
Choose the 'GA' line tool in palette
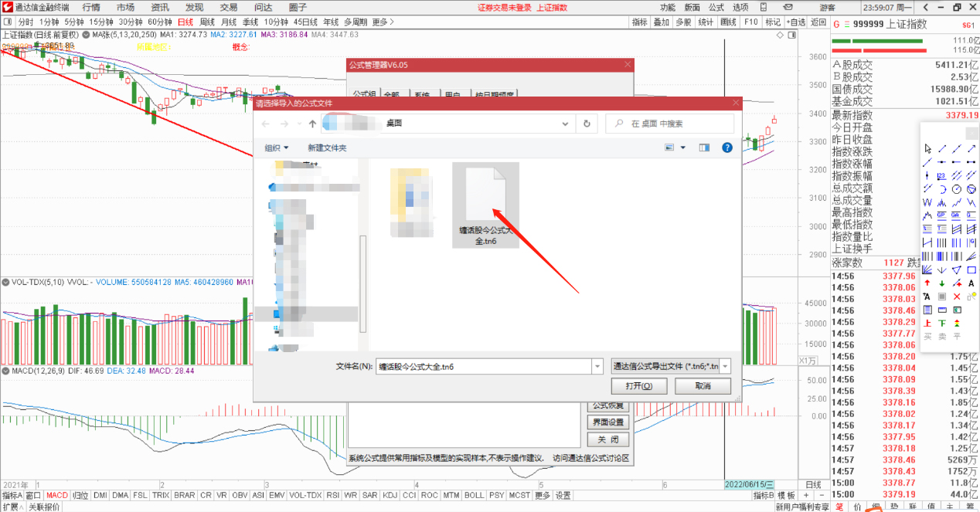[x=957, y=215]
